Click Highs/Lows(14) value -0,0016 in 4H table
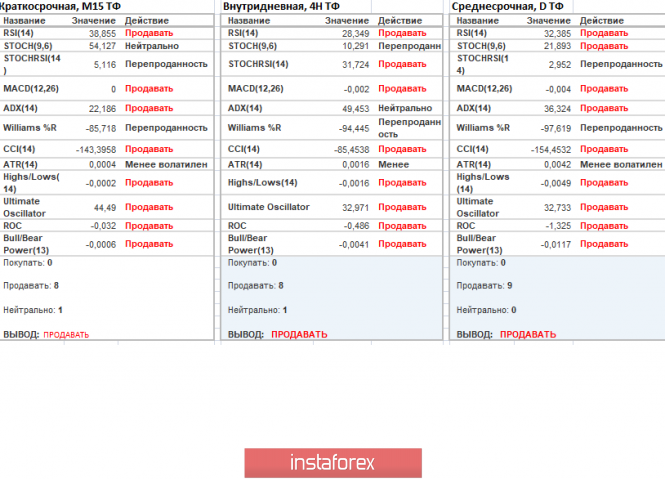665x479 pixels. click(x=354, y=183)
